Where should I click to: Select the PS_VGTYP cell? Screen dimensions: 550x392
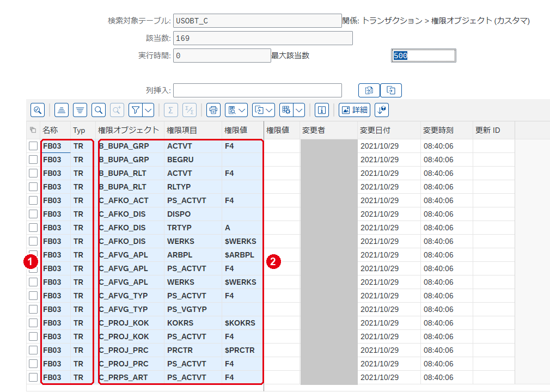pyautogui.click(x=193, y=309)
